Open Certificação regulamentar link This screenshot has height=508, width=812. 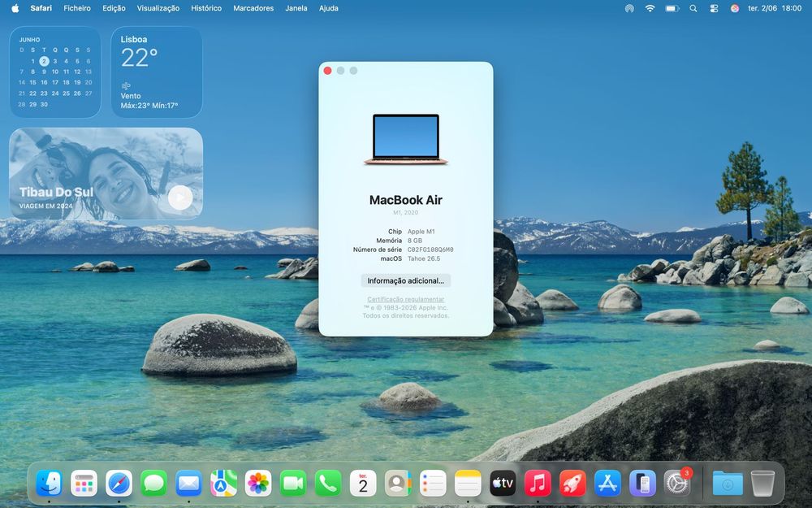405,299
